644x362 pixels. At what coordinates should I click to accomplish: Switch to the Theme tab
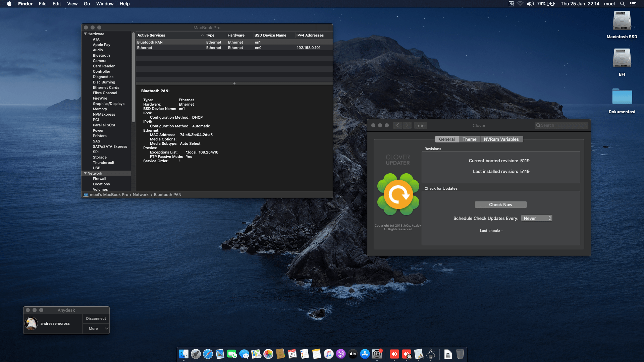[x=469, y=139]
